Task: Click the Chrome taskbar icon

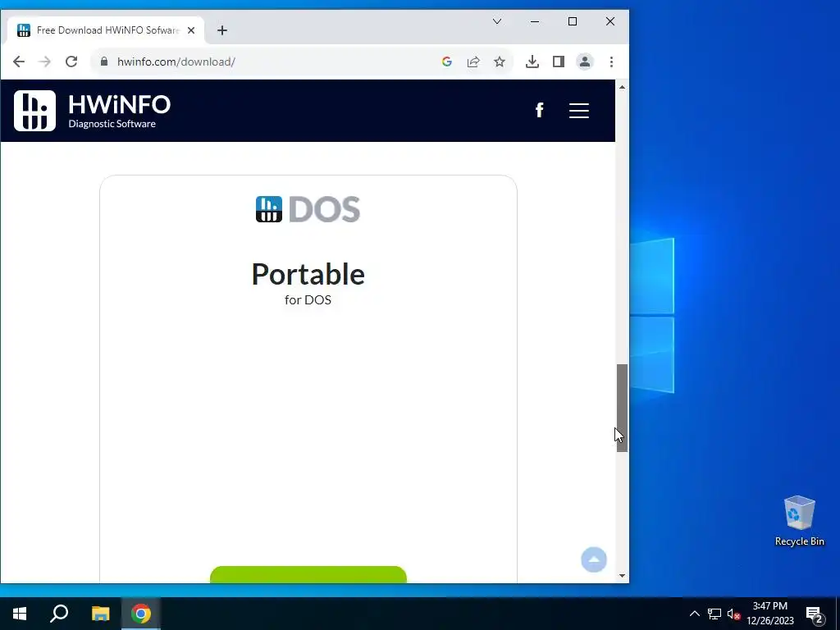Action: 141,614
